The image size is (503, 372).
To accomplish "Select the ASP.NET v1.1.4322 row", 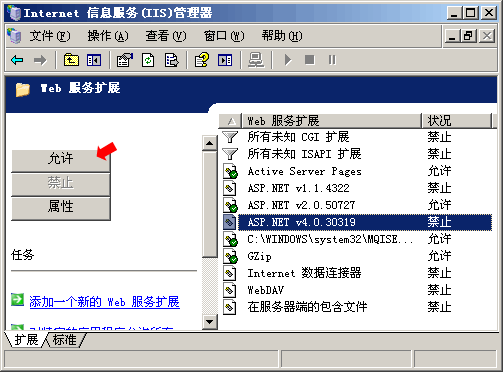I will [357, 188].
